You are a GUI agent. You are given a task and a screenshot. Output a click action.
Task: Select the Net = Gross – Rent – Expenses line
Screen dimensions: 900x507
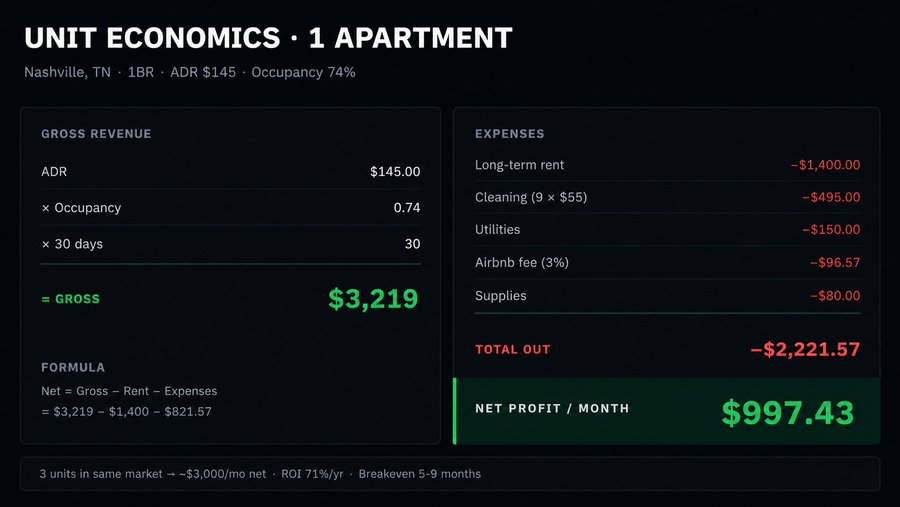coord(129,391)
